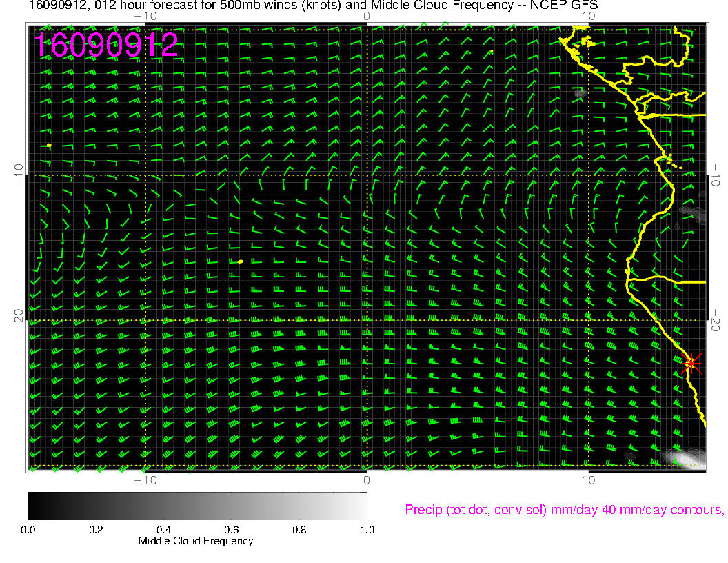Click the red asterisk marker on the coastline
Image resolution: width=728 pixels, height=563 pixels.
(x=691, y=363)
